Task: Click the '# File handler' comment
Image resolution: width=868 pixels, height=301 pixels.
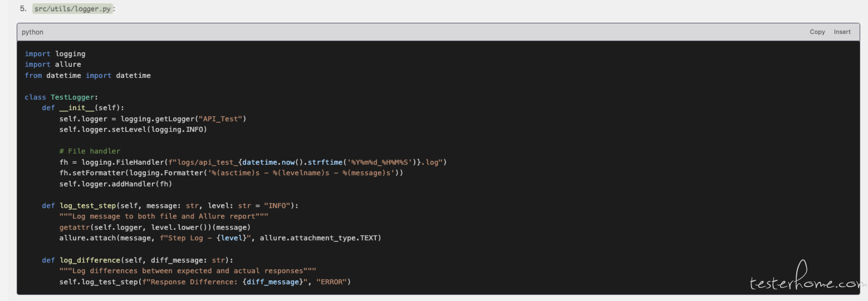Action: pos(90,151)
